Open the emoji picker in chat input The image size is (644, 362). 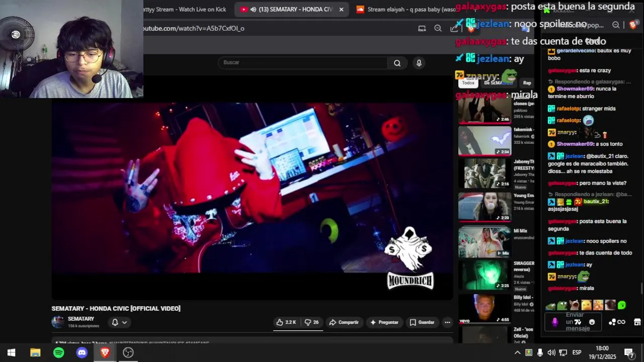[592, 322]
